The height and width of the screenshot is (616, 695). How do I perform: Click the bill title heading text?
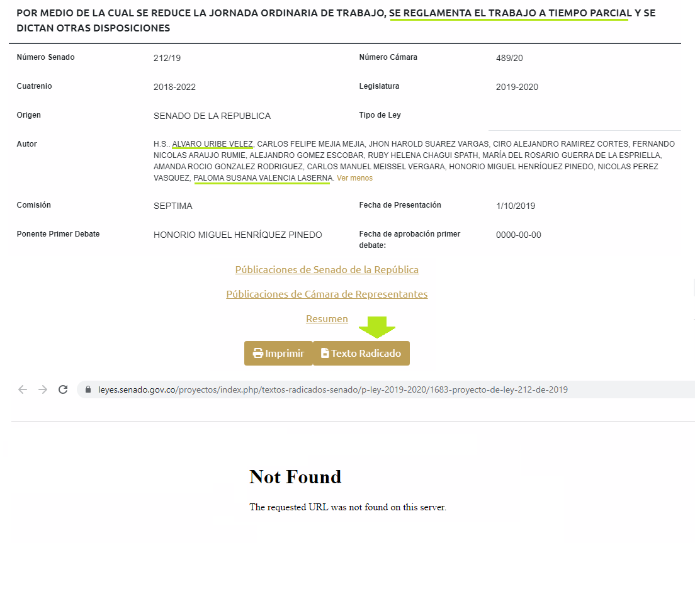(x=336, y=20)
